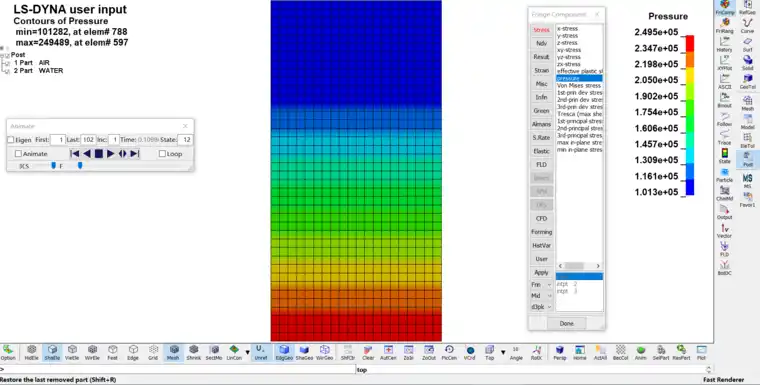This screenshot has width=760, height=385.
Task: Play the animation forward
Action: (111, 154)
